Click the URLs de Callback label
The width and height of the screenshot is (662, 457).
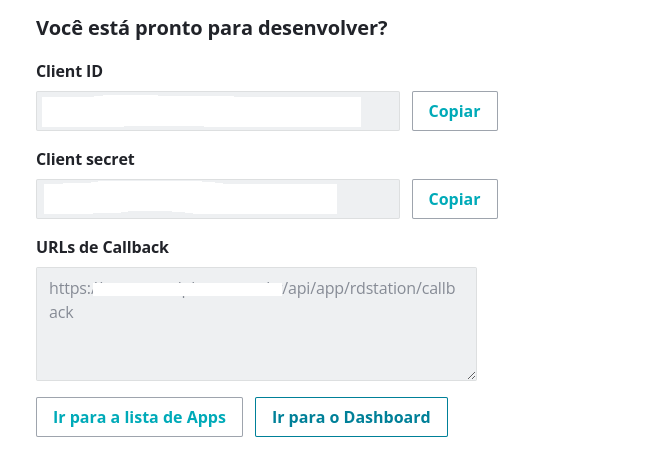(x=102, y=247)
